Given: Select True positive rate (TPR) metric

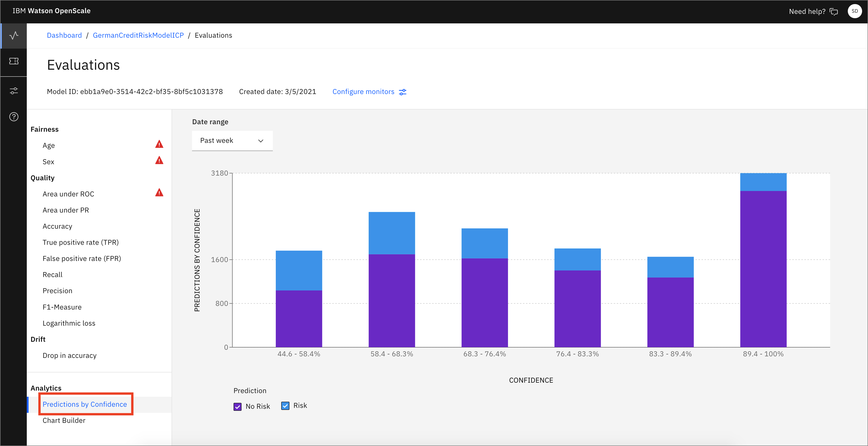Looking at the screenshot, I should point(81,243).
